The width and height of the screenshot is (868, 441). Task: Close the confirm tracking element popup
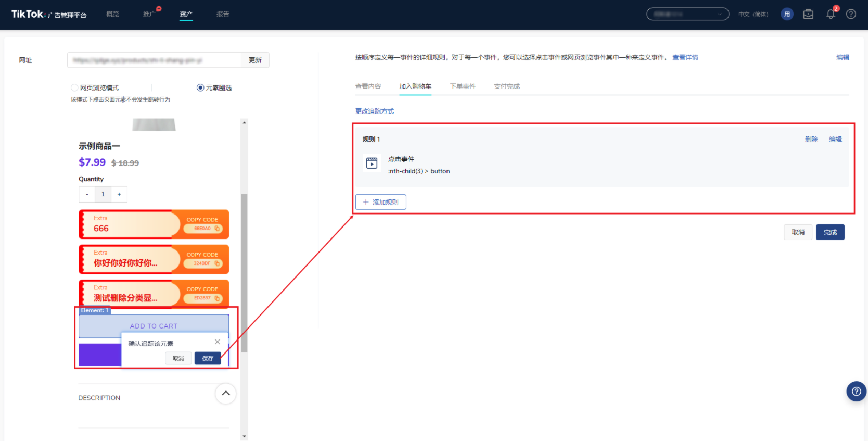[218, 342]
